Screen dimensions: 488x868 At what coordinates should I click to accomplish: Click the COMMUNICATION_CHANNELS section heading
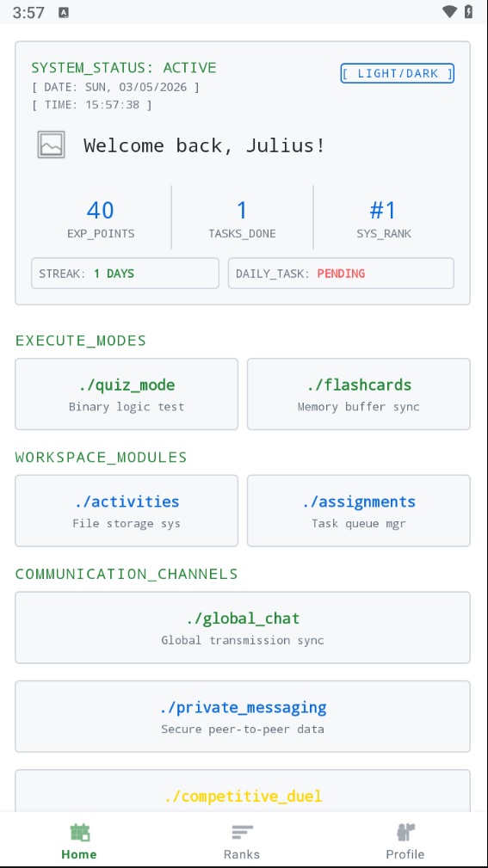tap(127, 574)
